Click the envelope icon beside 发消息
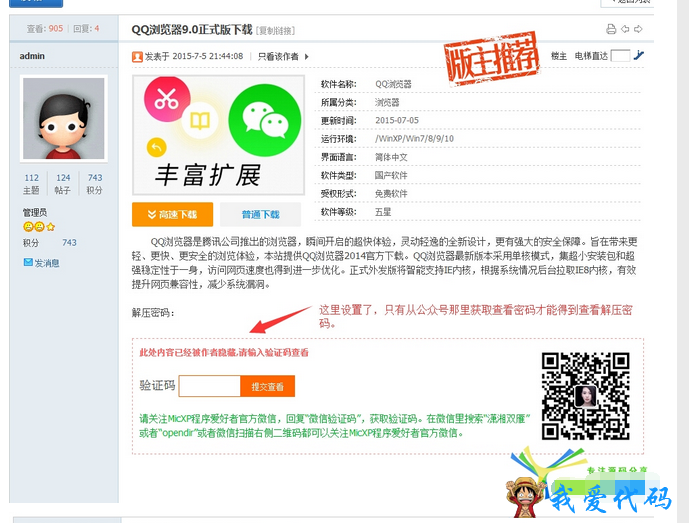The image size is (689, 523). [28, 262]
